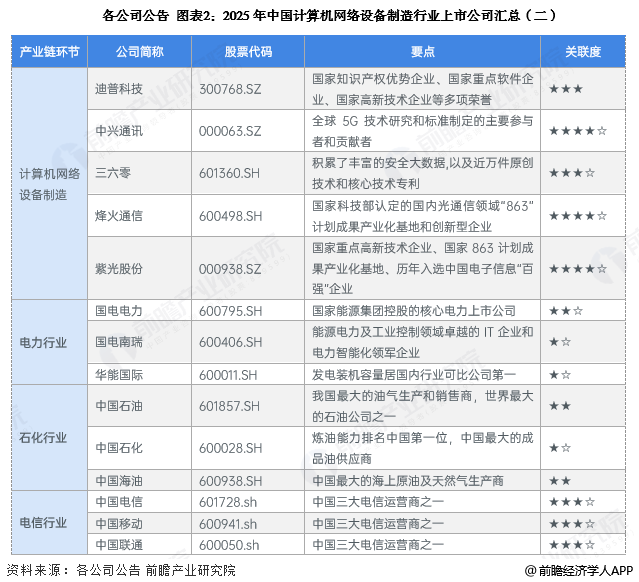Click the @前瞻经济学人APP credit
The image size is (639, 582).
point(579,570)
